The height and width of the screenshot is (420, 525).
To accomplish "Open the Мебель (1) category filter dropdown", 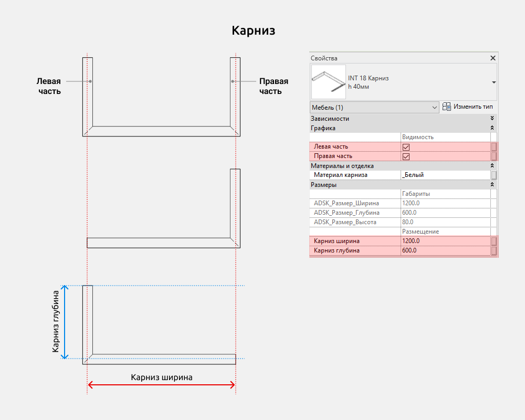I will tap(374, 108).
